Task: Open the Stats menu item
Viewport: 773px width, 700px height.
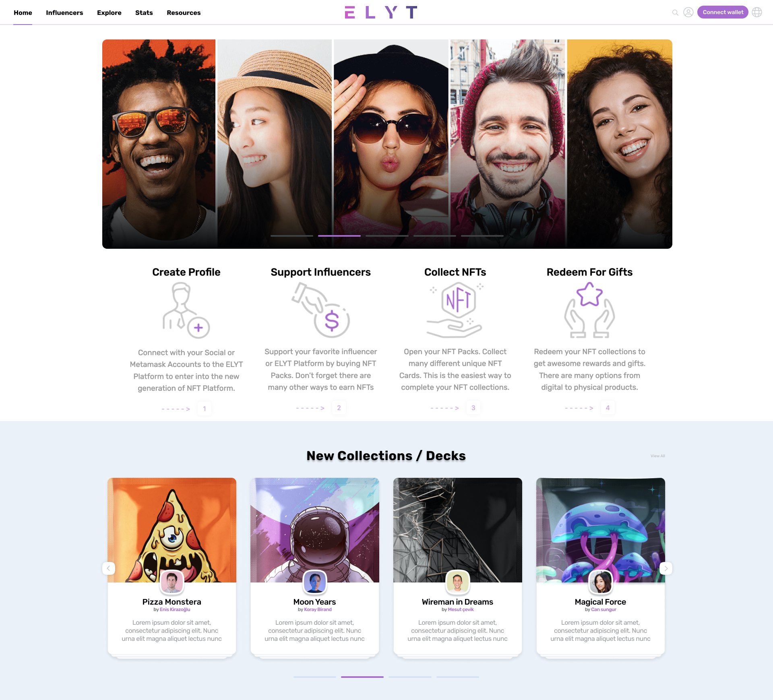Action: click(144, 12)
